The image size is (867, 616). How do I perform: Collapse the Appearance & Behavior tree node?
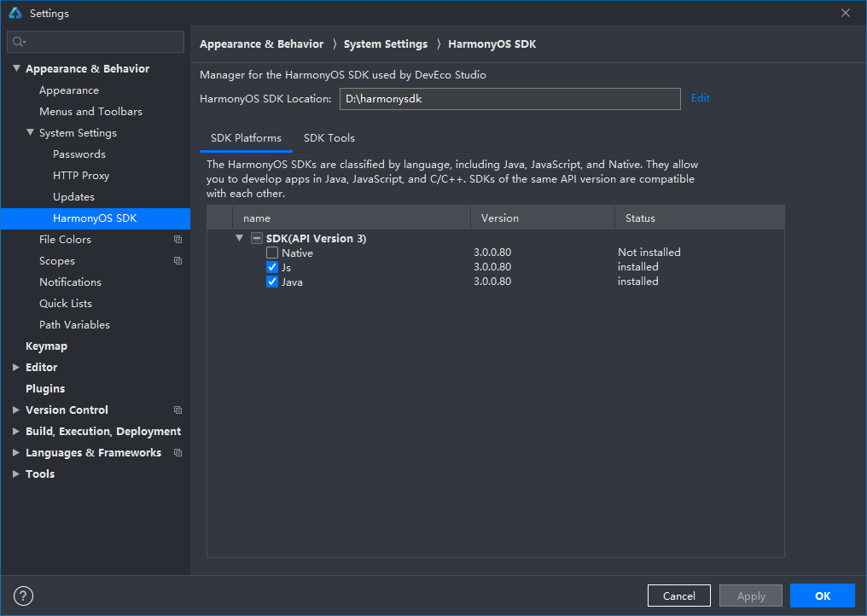coord(16,68)
